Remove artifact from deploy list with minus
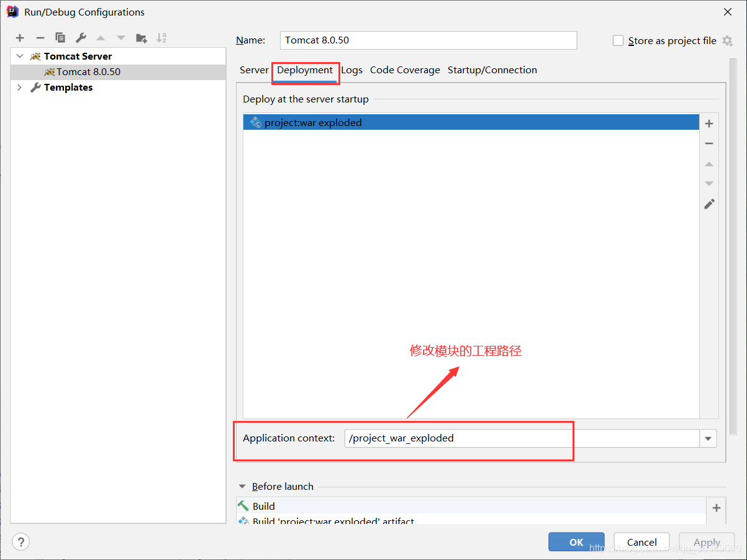Image resolution: width=747 pixels, height=560 pixels. tap(709, 143)
